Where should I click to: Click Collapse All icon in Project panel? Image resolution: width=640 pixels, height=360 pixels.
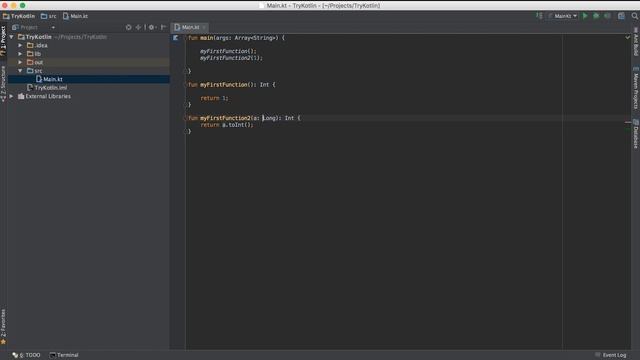138,27
